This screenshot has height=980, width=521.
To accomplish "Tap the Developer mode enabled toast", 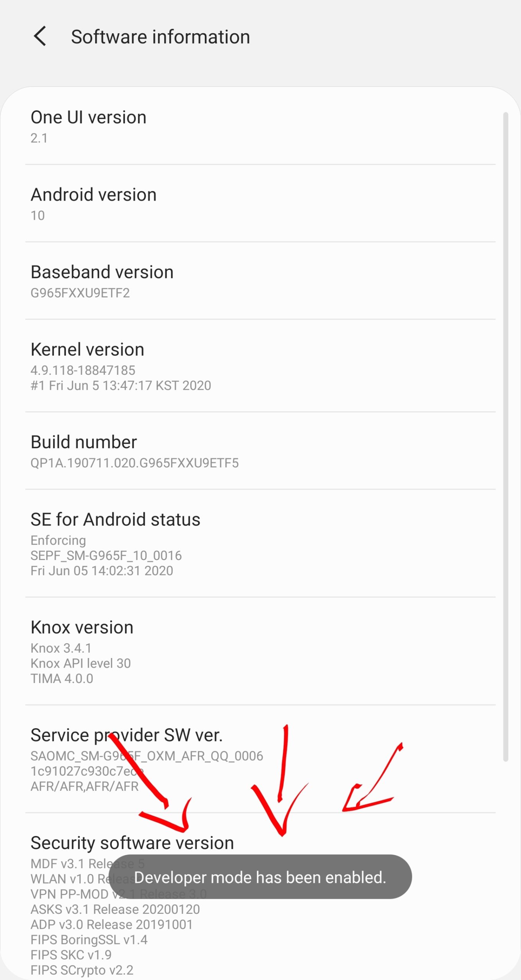I will pyautogui.click(x=260, y=877).
